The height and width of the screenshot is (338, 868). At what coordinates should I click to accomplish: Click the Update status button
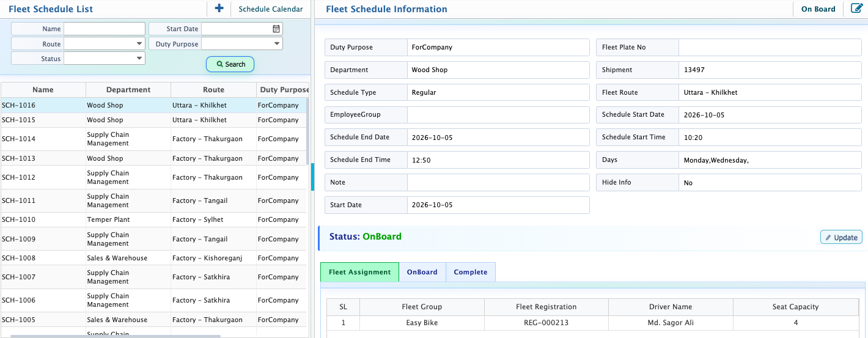(x=841, y=237)
